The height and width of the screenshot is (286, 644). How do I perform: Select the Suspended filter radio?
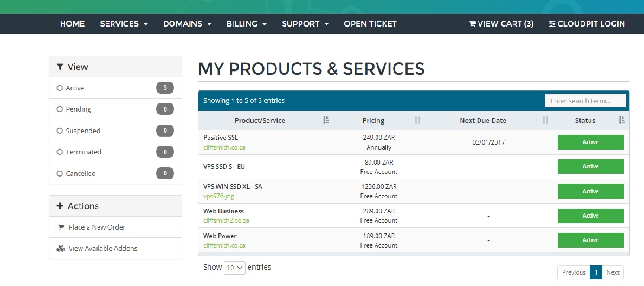point(60,131)
